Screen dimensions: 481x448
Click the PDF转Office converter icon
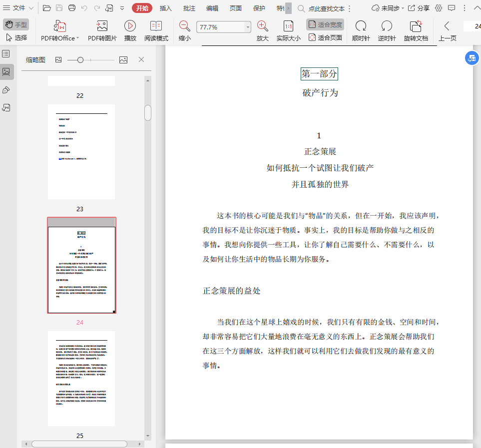60,26
